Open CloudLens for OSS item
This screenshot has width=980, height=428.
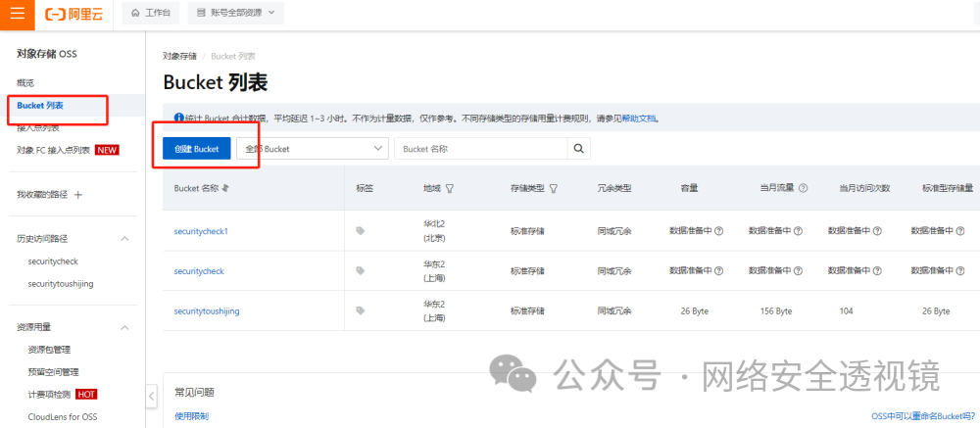[x=63, y=417]
